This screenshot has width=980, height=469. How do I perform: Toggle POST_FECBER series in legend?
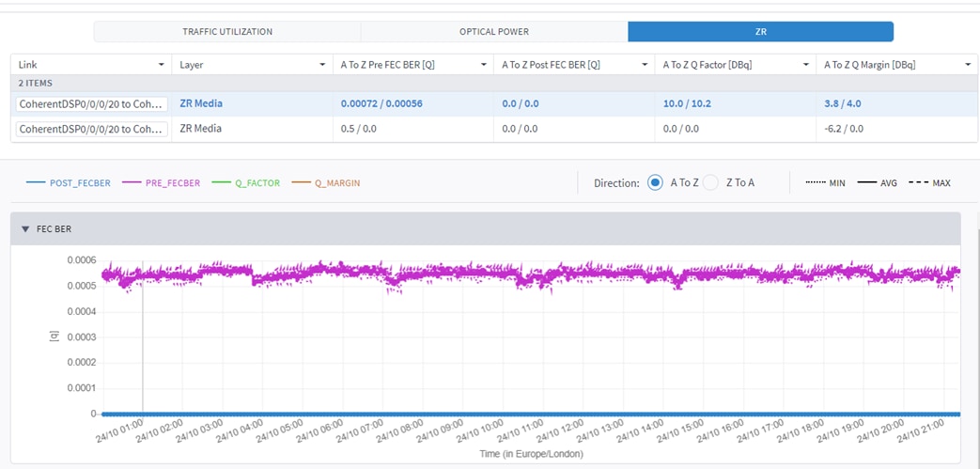point(79,183)
